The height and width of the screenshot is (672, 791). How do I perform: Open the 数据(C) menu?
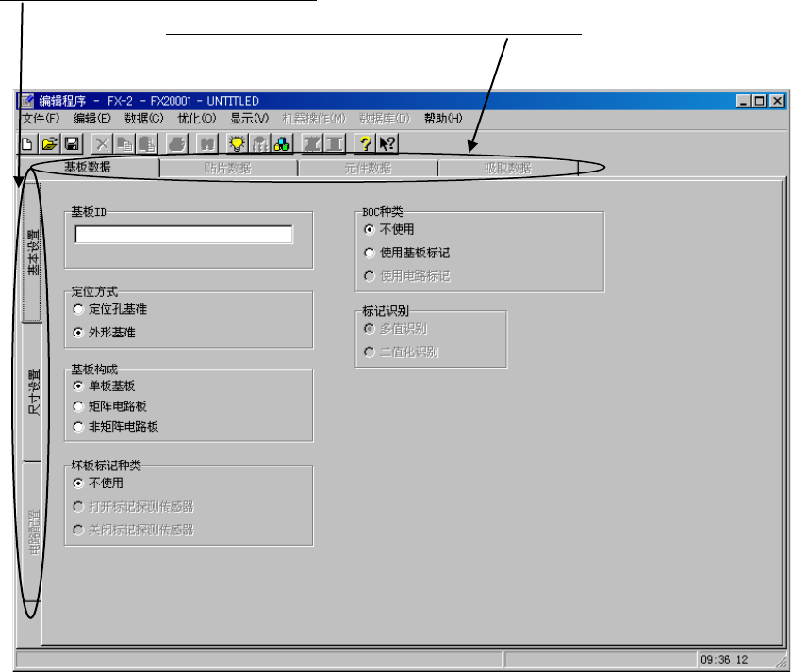(143, 118)
